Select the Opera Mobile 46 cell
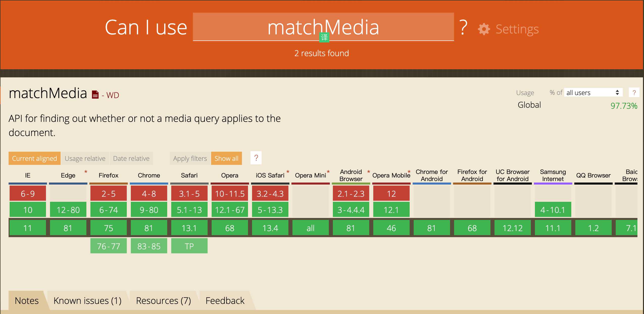 [391, 228]
